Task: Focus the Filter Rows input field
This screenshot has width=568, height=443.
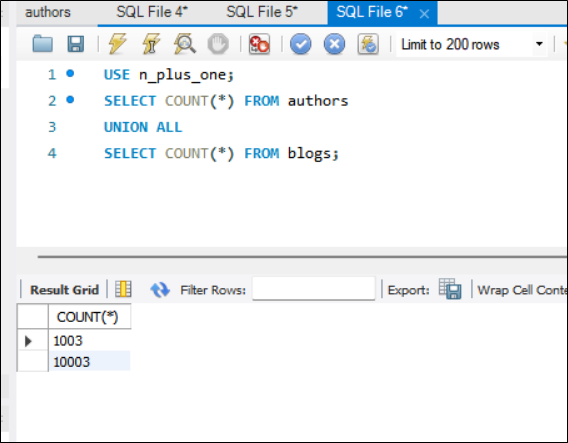Action: 314,288
